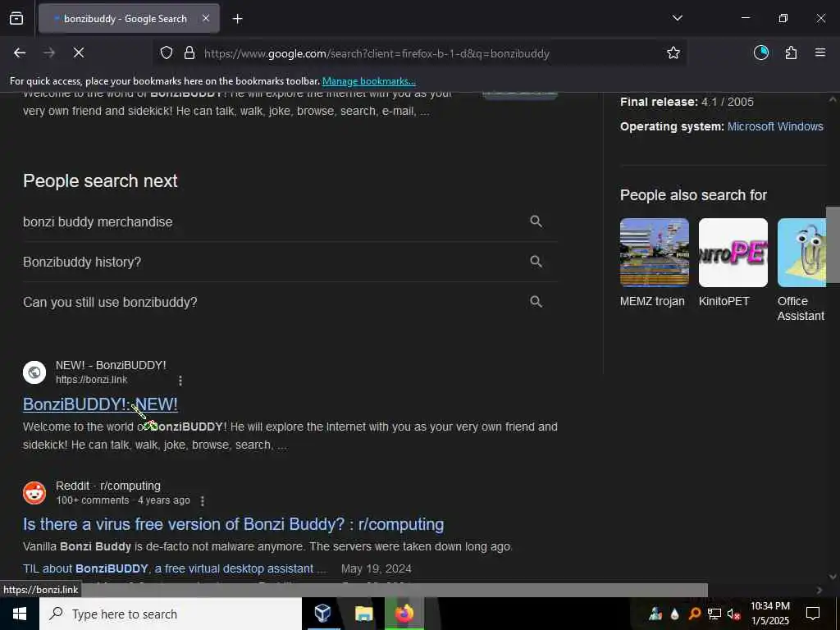Close the bonzibuddy Google Search tab
This screenshot has width=840, height=630.
[206, 18]
